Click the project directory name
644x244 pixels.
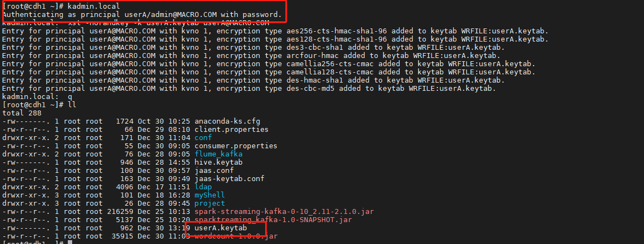(209, 204)
